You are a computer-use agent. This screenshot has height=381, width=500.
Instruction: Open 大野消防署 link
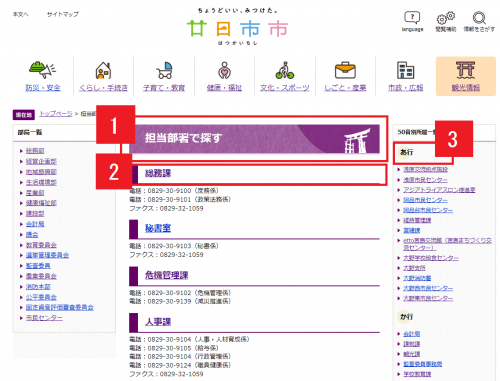click(x=417, y=278)
